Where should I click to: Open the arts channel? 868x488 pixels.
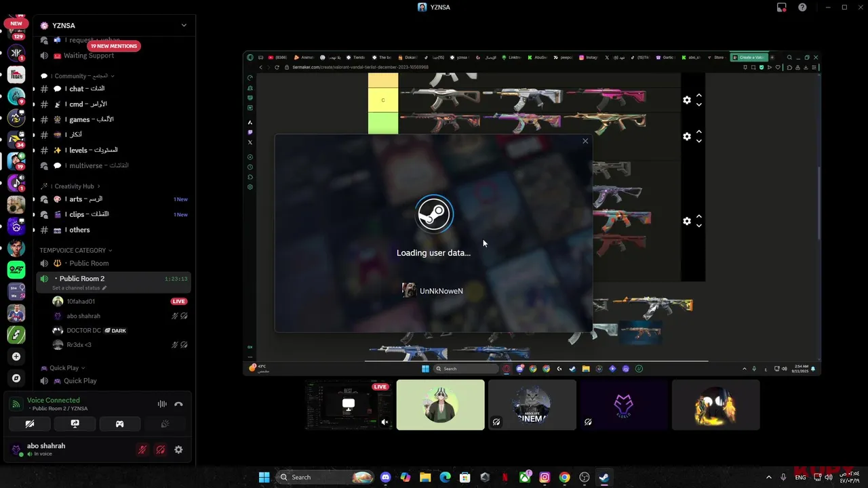click(x=113, y=199)
